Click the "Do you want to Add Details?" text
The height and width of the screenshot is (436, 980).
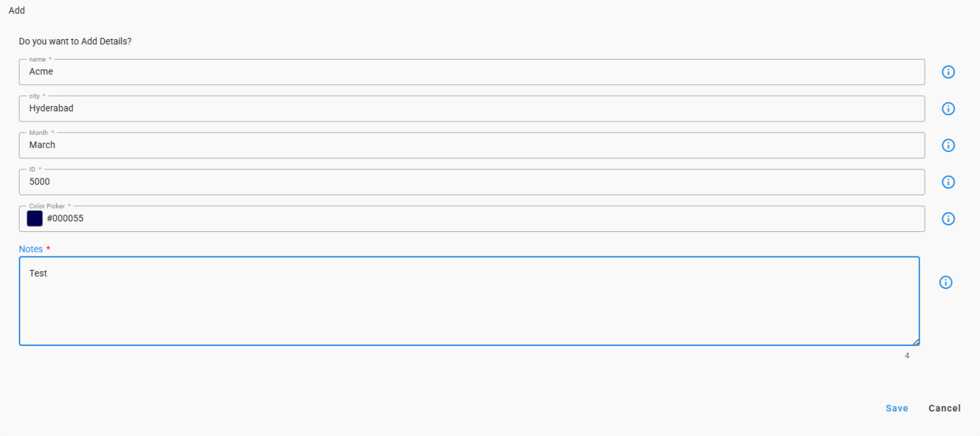75,42
